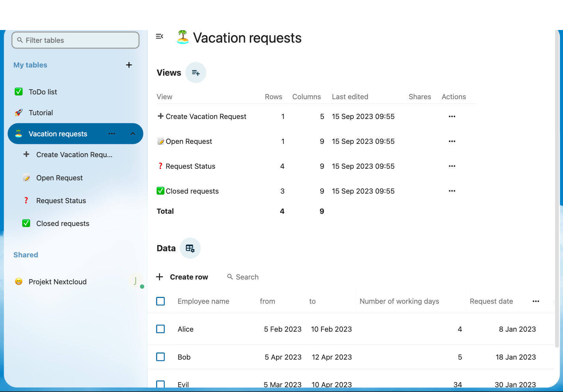Open actions menu for Open Request view
Image resolution: width=563 pixels, height=392 pixels.
point(452,141)
